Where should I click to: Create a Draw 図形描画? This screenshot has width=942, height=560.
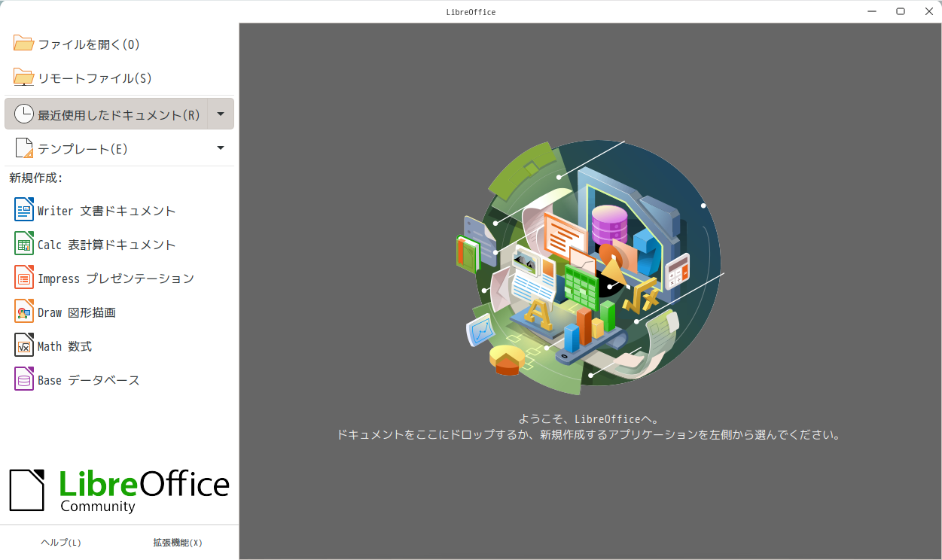point(120,312)
